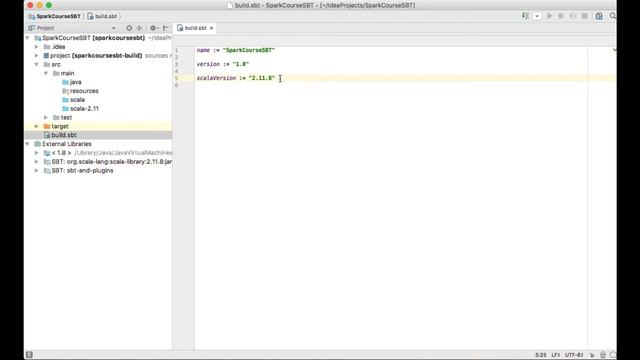640x360 pixels.
Task: Click the version := "1.0" code line
Action: pos(222,64)
